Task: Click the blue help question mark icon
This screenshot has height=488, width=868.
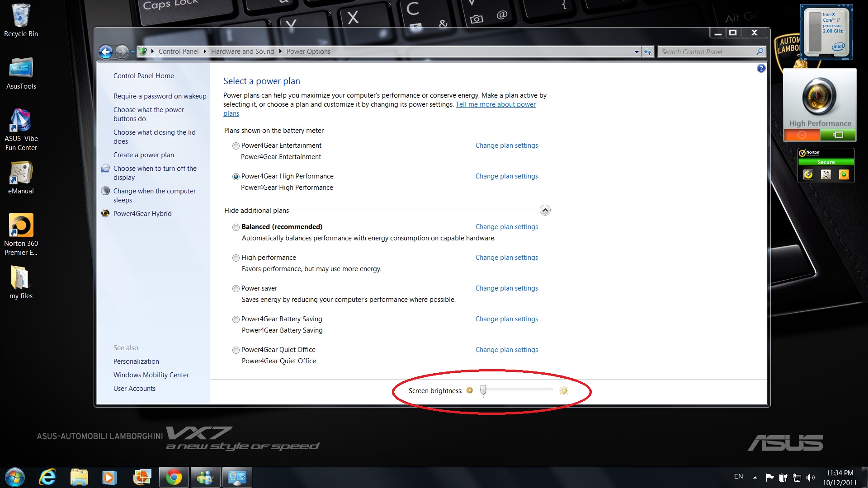Action: (761, 68)
